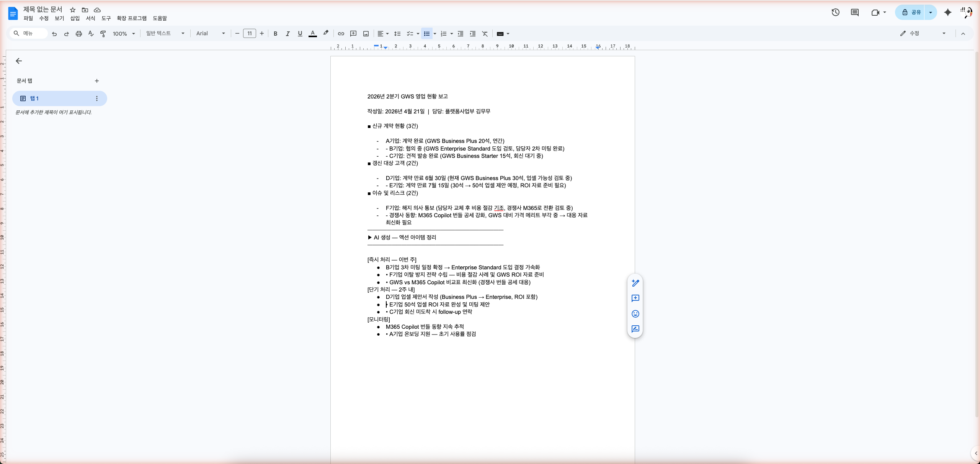Insert a link into the document
The height and width of the screenshot is (464, 980).
tap(341, 33)
